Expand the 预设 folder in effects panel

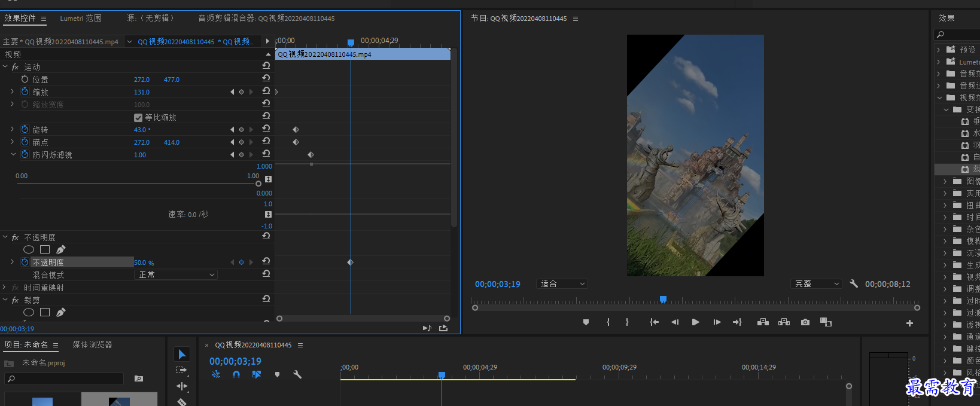coord(938,50)
